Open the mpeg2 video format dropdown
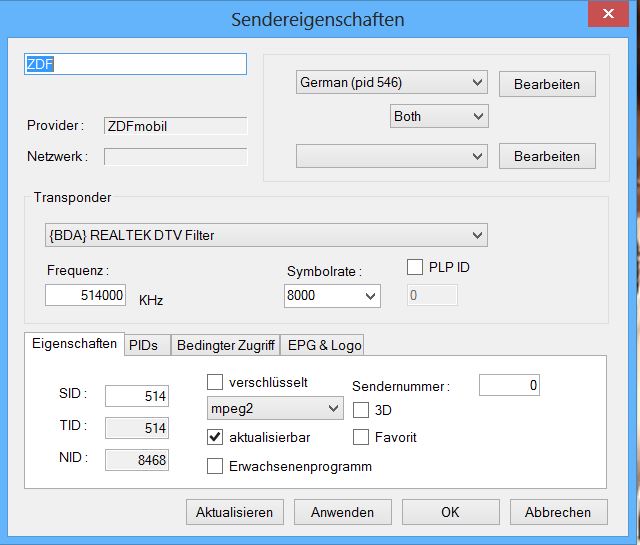 [x=273, y=408]
